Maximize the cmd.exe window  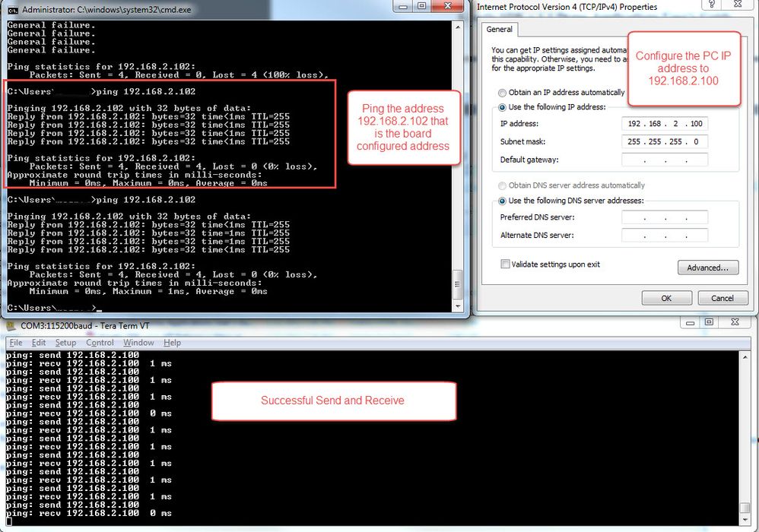(421, 6)
